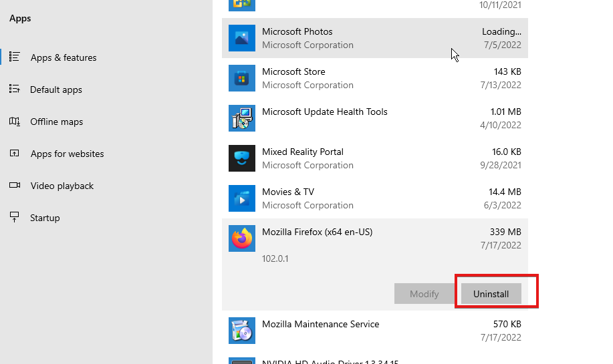Click the Default apps sidebar icon
The width and height of the screenshot is (613, 364).
(15, 89)
